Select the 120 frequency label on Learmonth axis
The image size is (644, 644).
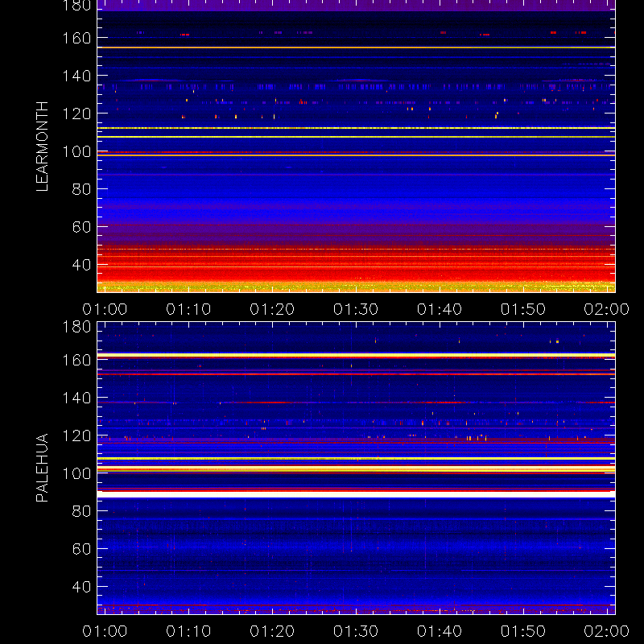[x=76, y=114]
